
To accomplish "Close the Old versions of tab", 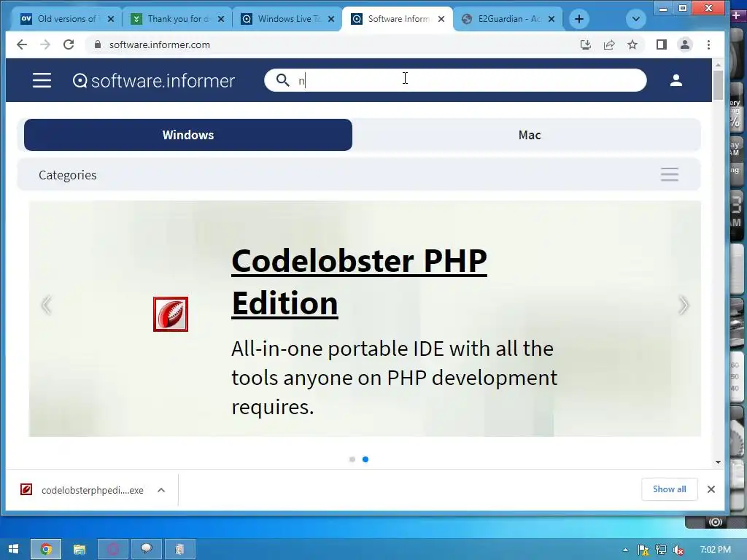I will coord(111,19).
